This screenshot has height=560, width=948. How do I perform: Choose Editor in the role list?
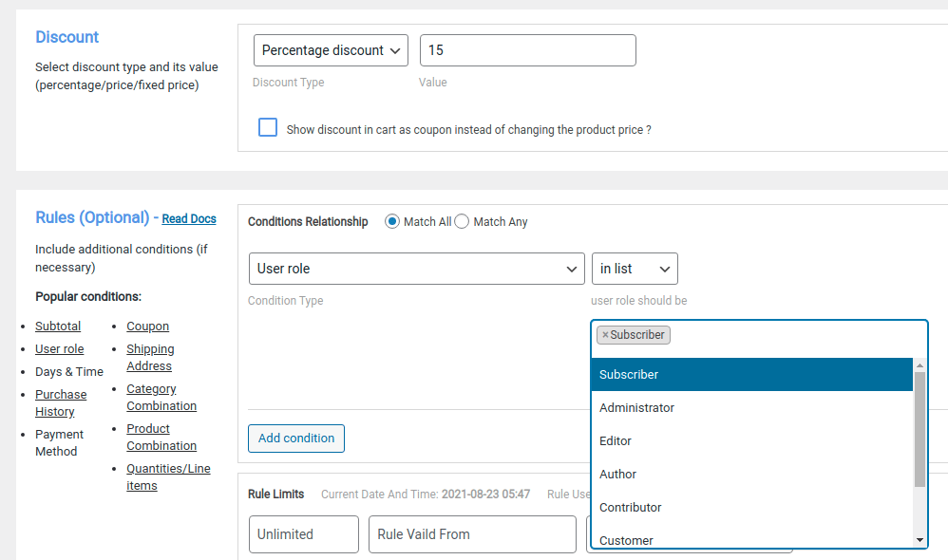[752, 441]
